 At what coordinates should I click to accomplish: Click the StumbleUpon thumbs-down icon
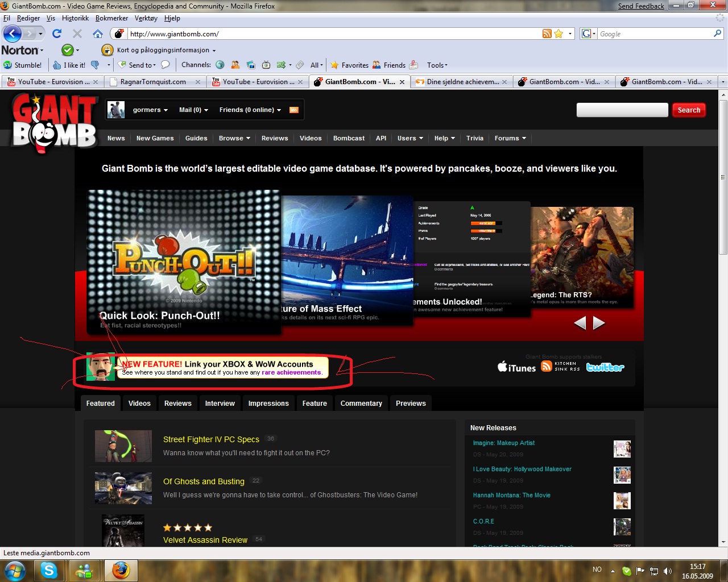[95, 65]
